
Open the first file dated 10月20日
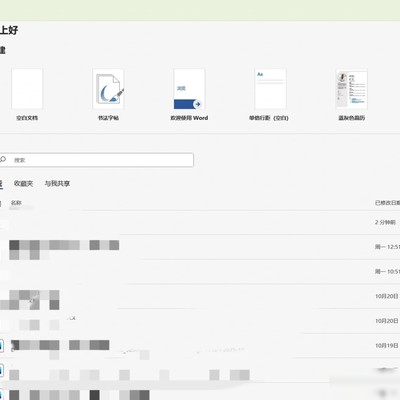[200, 296]
